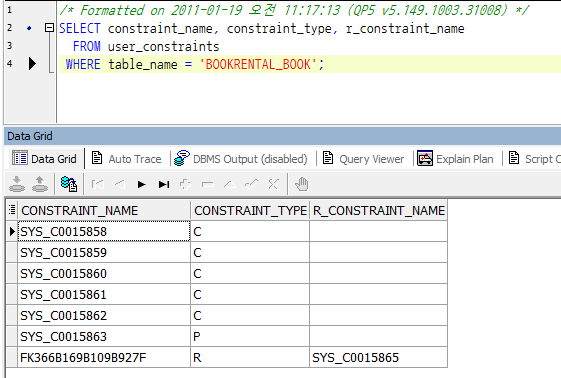The image size is (561, 378).
Task: Sort by CONSTRAINT_TYPE column header
Action: (250, 210)
